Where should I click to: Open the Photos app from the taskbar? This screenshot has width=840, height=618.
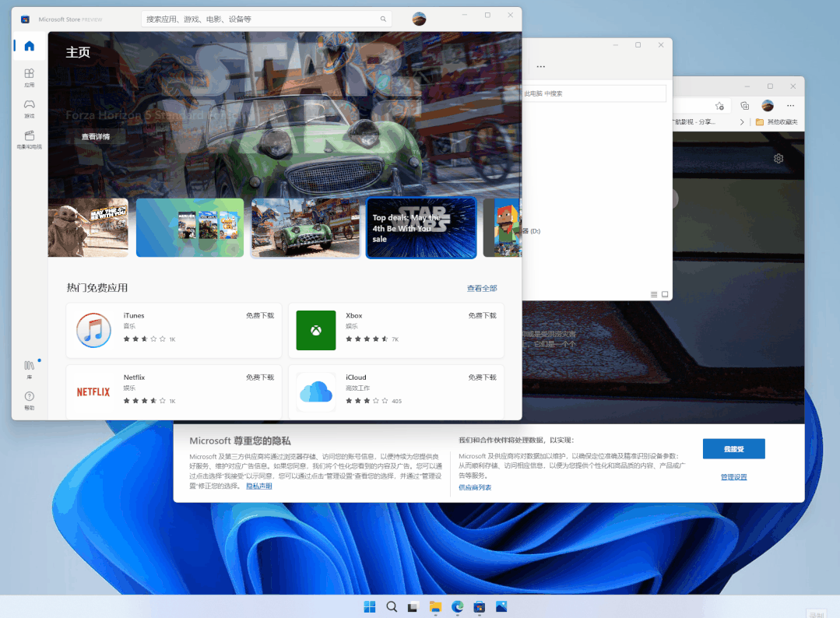pos(501,607)
